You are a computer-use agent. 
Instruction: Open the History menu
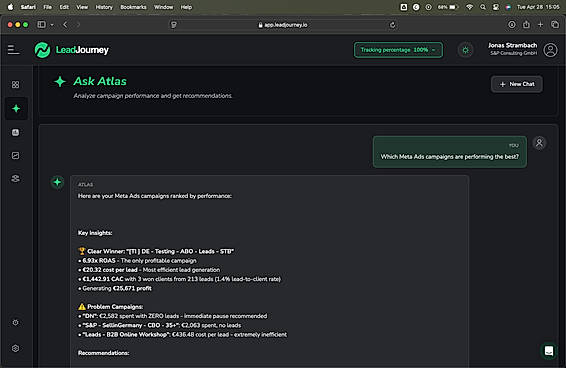(104, 7)
